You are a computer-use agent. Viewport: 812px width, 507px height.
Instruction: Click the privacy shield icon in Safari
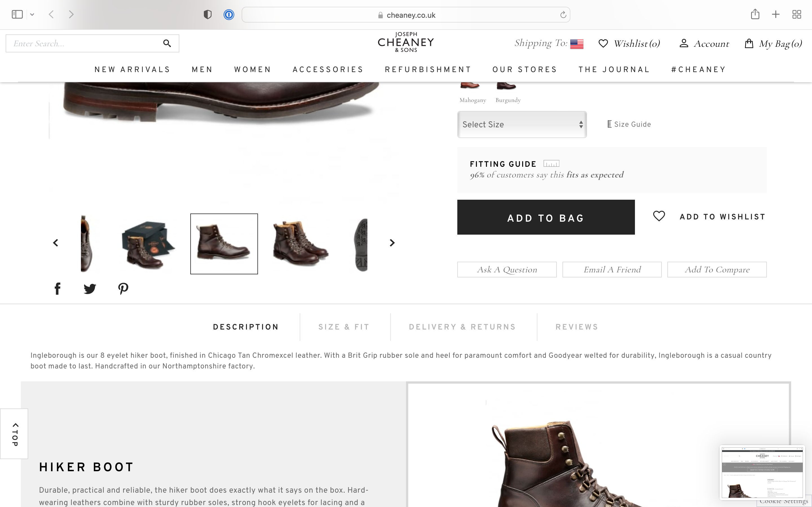208,14
